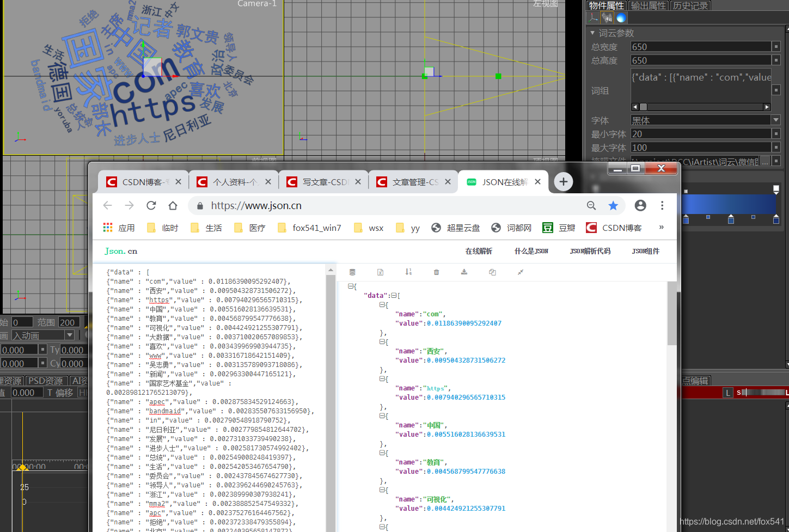Toggle the keyframe button beside 最大字体
789x532 pixels.
[776, 147]
